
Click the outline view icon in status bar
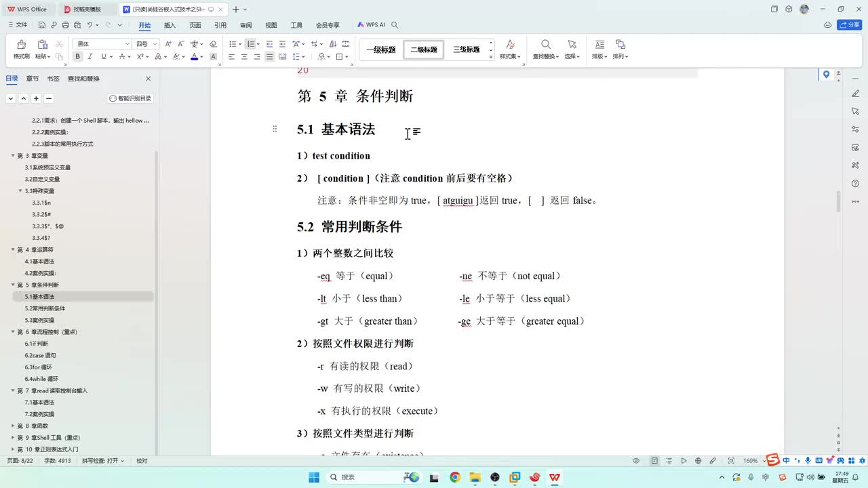669,461
